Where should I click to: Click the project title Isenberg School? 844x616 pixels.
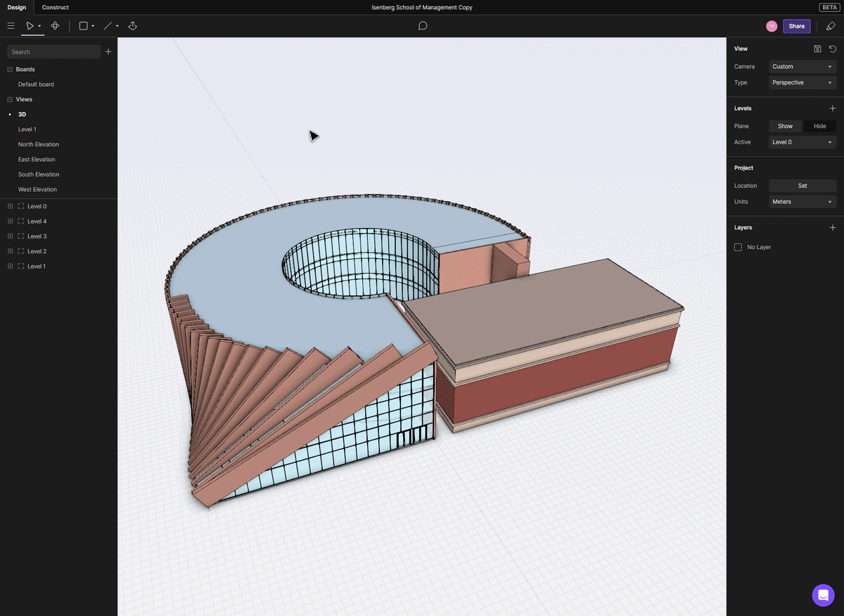pyautogui.click(x=422, y=7)
